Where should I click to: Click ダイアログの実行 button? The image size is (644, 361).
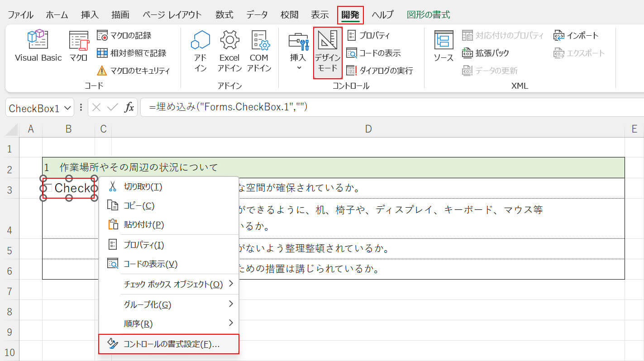380,71
